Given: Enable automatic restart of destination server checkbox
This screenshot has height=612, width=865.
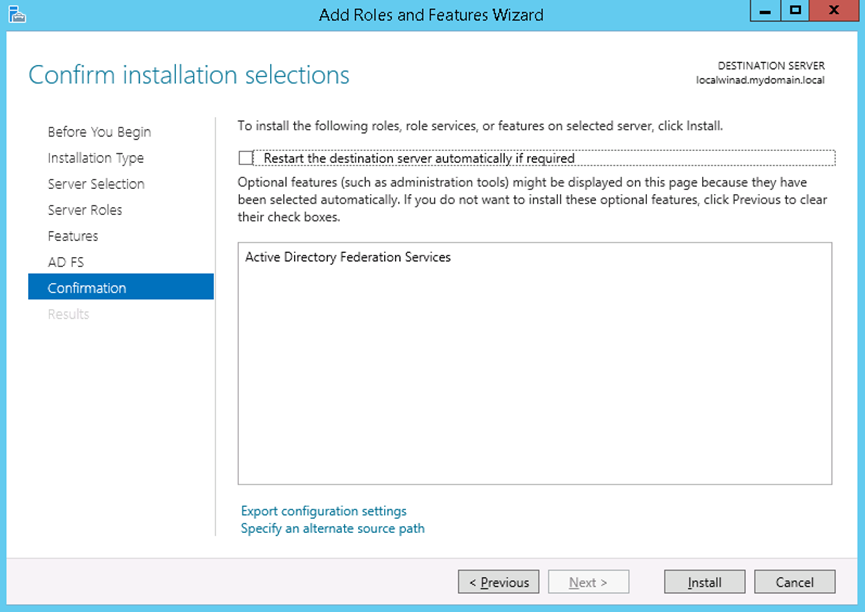Looking at the screenshot, I should pos(247,158).
